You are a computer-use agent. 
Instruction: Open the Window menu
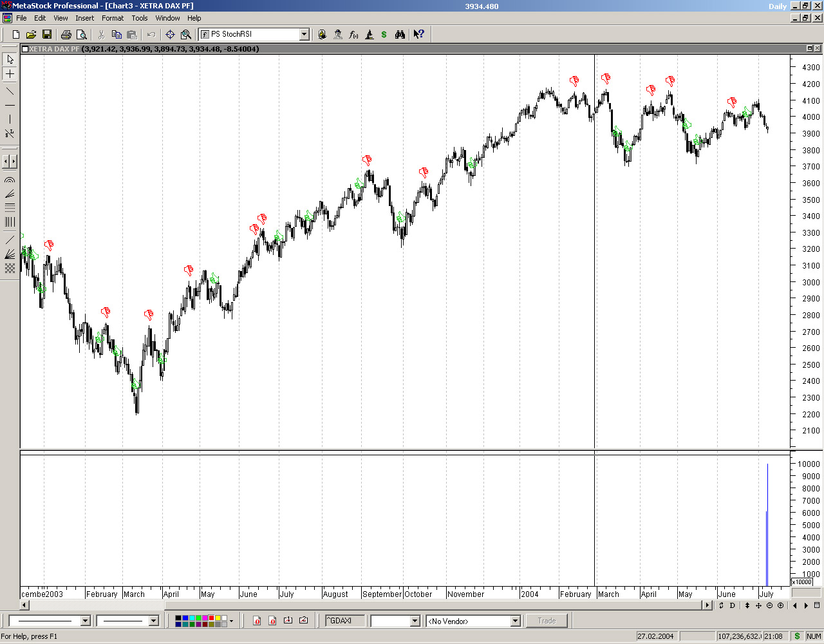click(167, 18)
